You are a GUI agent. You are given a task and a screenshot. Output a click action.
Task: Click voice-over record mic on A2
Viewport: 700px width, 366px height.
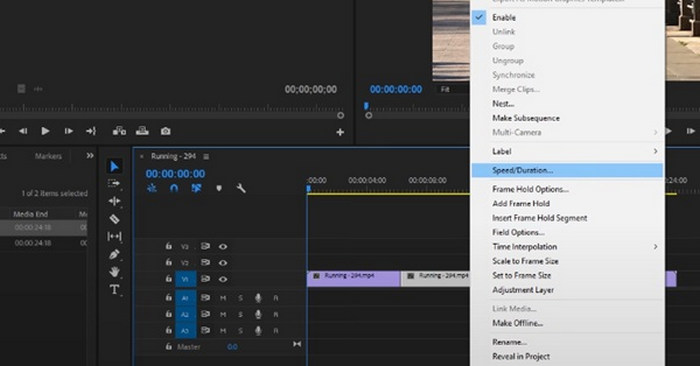click(x=258, y=314)
